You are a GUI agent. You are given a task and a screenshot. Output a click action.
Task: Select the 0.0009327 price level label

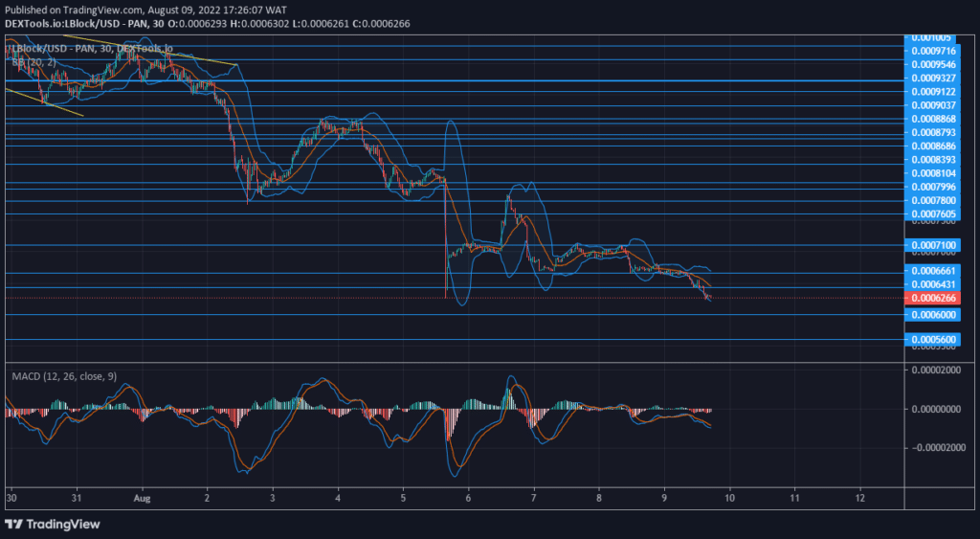pos(933,79)
